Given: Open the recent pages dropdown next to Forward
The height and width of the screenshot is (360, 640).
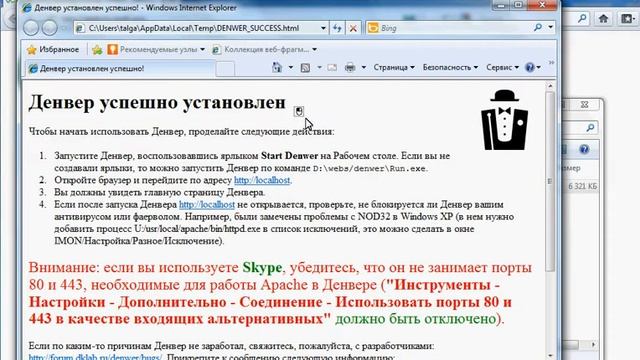Looking at the screenshot, I should pyautogui.click(x=63, y=28).
